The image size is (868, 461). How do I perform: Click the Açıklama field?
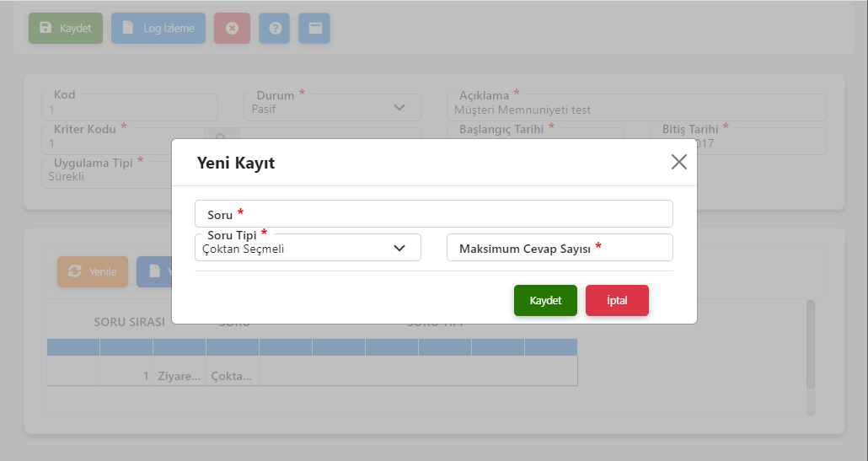pos(636,107)
